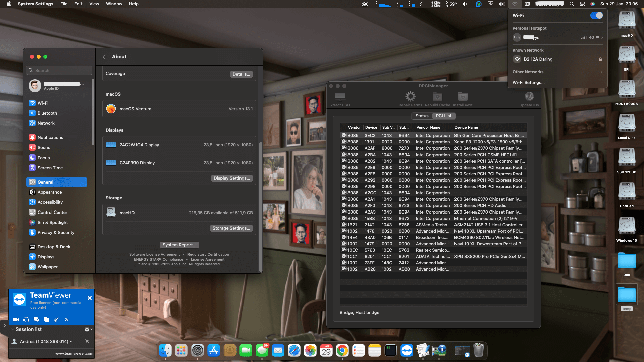Click Spotlight search icon in menu bar
644x362 pixels.
[x=572, y=4]
